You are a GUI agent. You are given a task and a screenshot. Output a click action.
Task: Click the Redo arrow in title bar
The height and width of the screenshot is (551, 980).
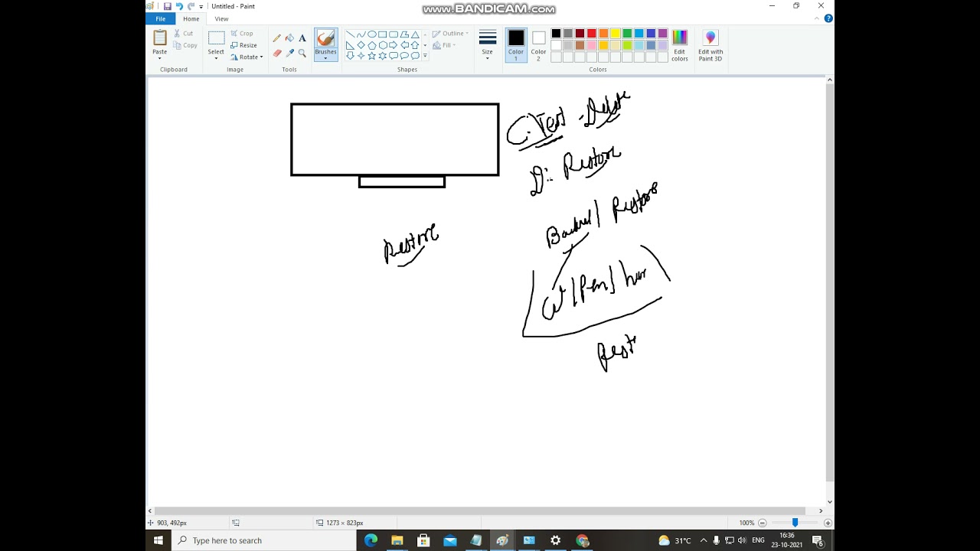tap(191, 6)
